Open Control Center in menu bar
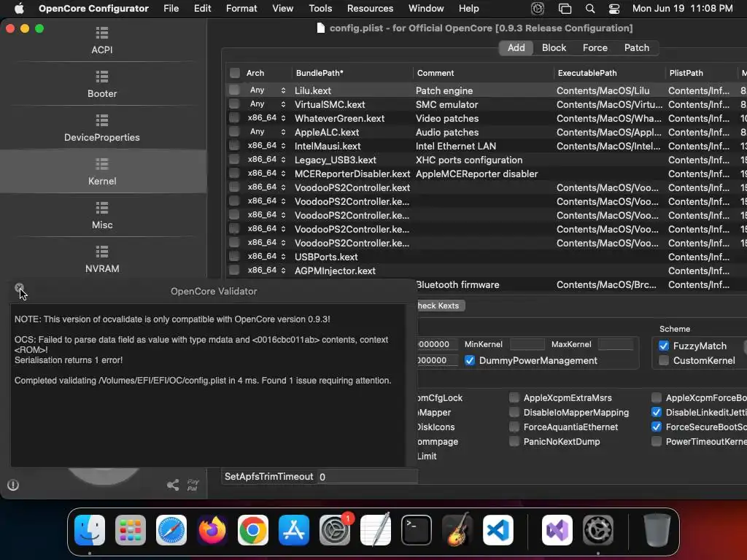 click(614, 9)
